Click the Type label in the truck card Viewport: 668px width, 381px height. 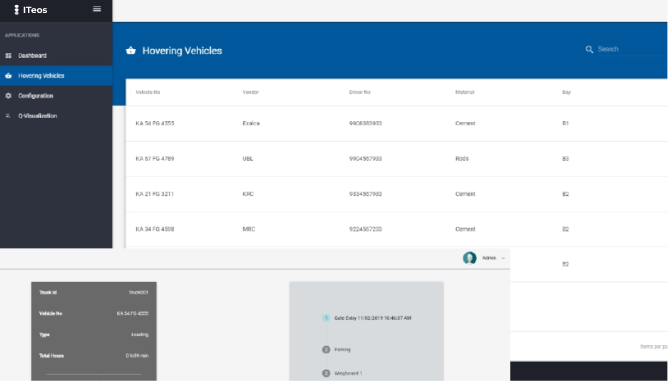click(x=44, y=335)
